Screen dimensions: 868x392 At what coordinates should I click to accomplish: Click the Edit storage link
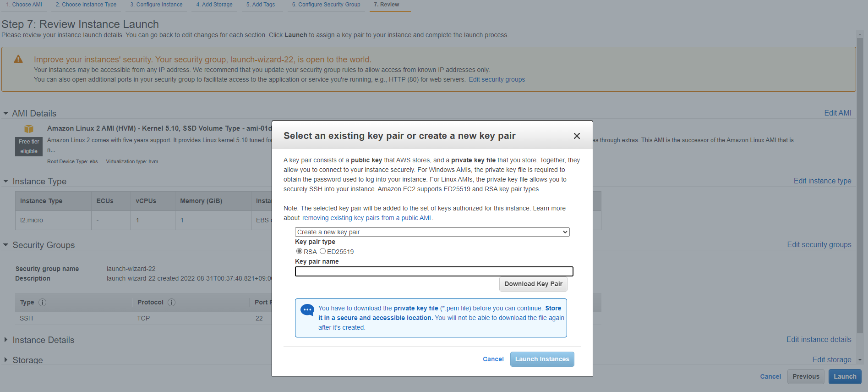[x=832, y=359]
